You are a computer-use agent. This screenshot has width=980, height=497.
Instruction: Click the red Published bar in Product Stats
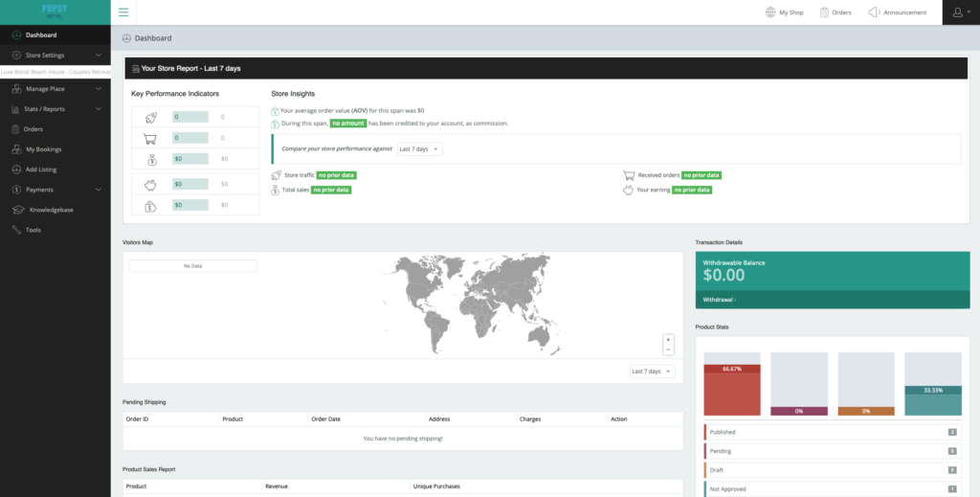[733, 391]
